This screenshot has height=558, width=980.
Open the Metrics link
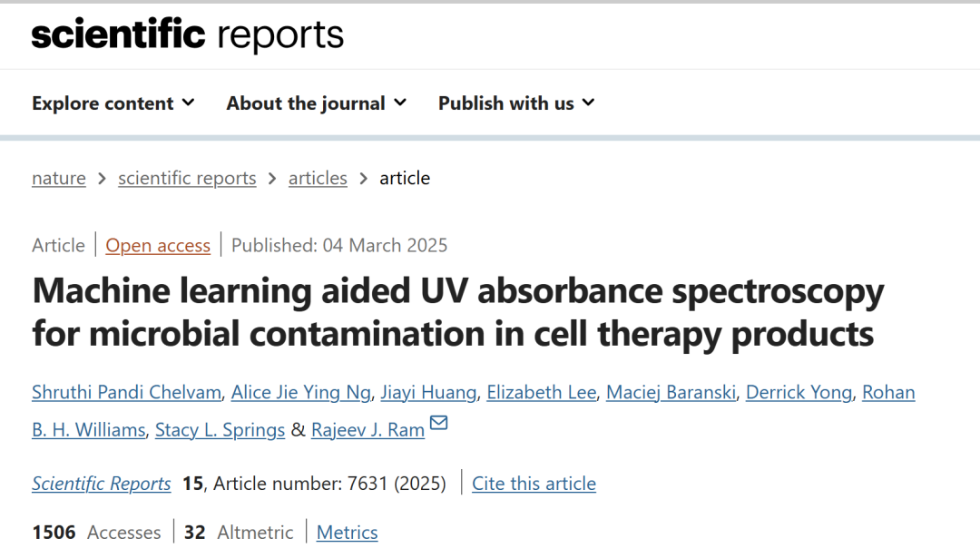pyautogui.click(x=347, y=533)
